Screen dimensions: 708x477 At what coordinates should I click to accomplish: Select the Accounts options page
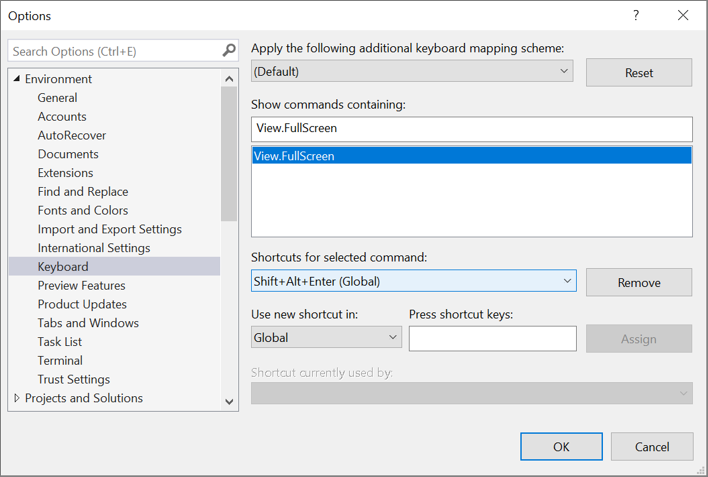tap(62, 117)
